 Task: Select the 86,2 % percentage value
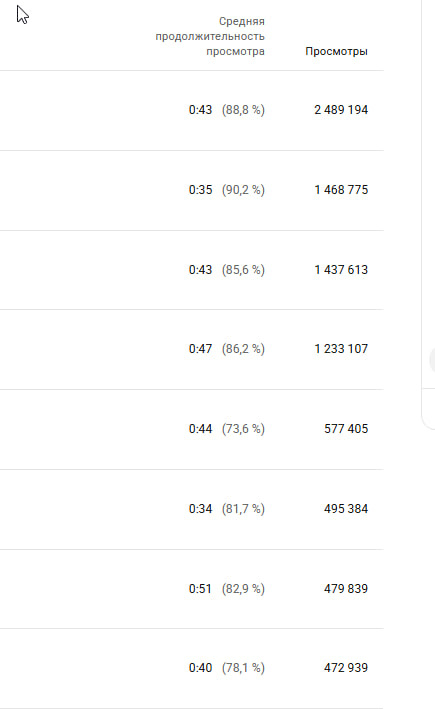pos(243,349)
